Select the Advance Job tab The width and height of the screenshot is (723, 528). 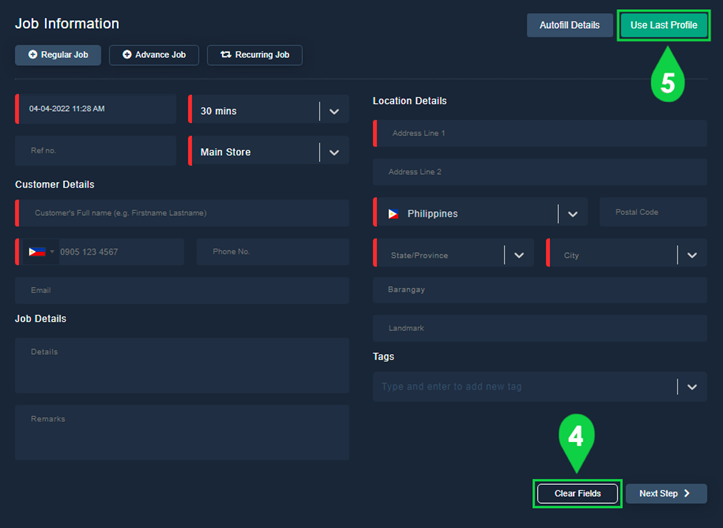pos(154,55)
